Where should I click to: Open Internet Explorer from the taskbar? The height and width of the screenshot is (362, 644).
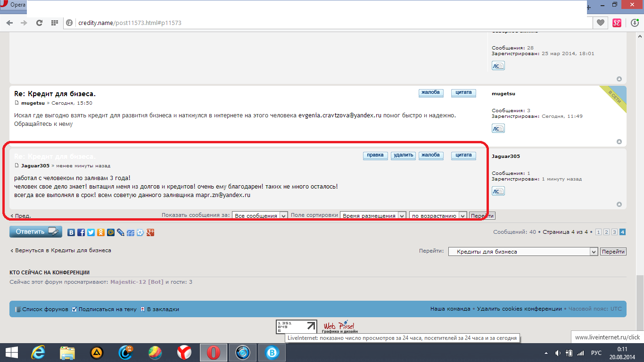pyautogui.click(x=38, y=352)
